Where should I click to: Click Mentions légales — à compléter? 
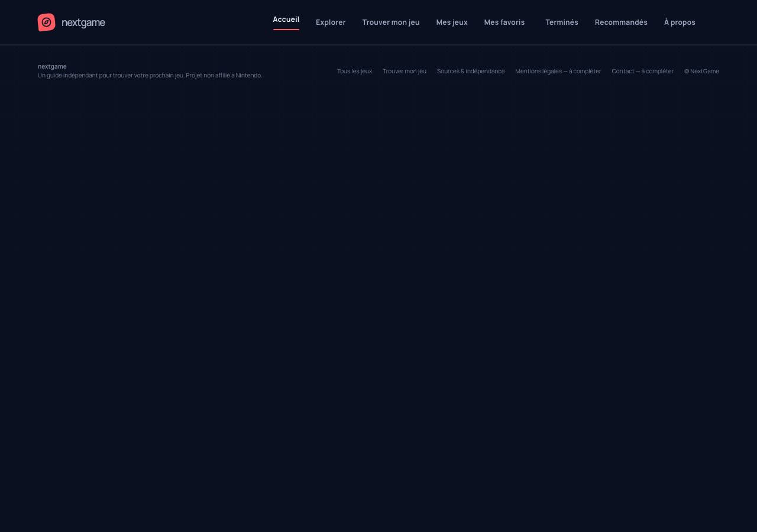(x=558, y=71)
